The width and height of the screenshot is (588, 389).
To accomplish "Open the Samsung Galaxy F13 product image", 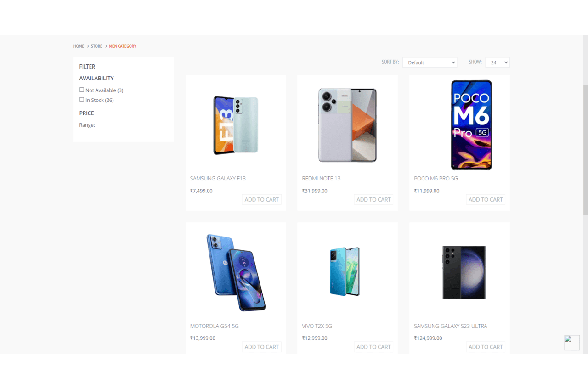I will 236,125.
